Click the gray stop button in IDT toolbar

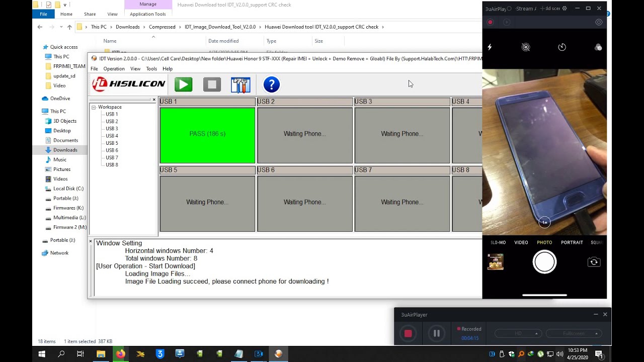(212, 84)
